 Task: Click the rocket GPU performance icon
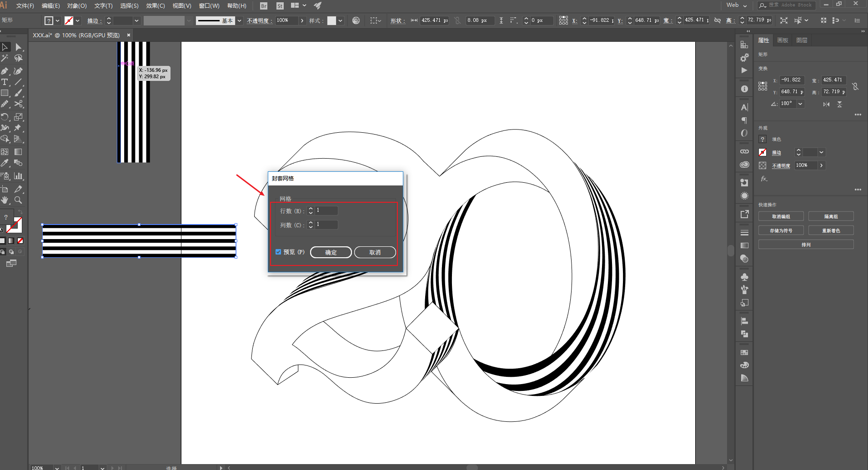tap(318, 5)
